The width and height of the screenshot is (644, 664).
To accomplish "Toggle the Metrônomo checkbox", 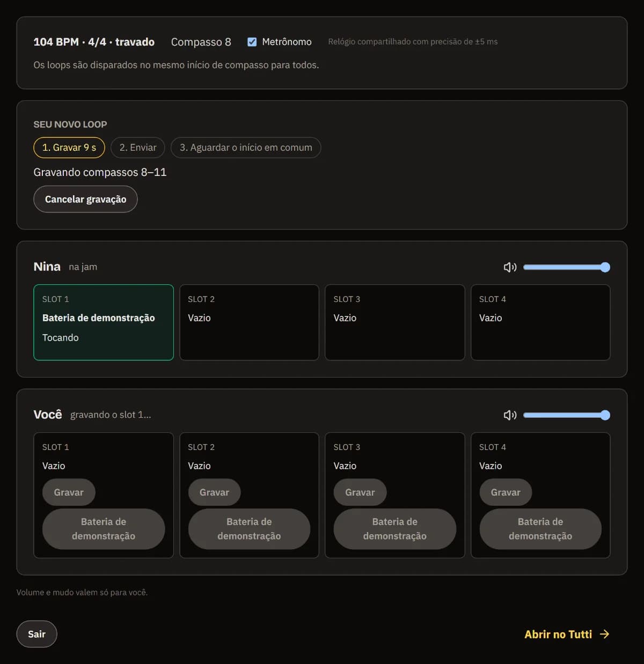I will coord(252,42).
